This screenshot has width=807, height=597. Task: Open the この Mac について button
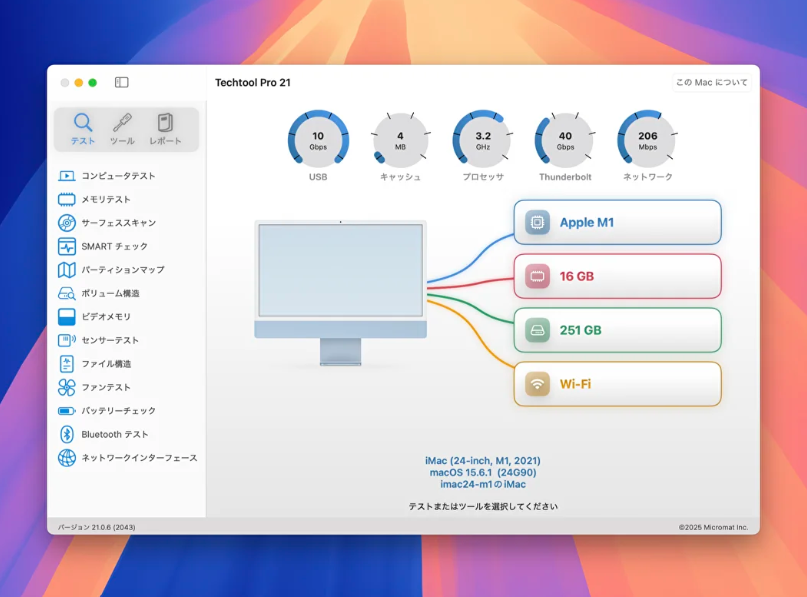pos(712,82)
